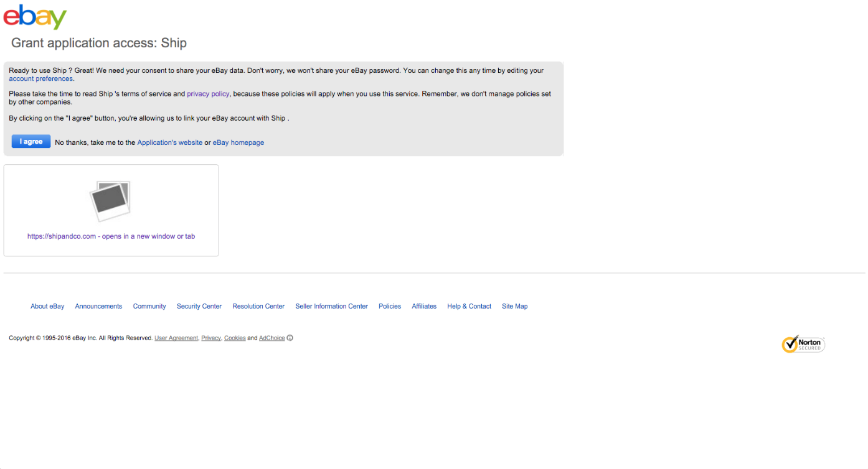Screen dimensions: 868x469
Task: Open Seller Information Center link
Action: (x=332, y=306)
